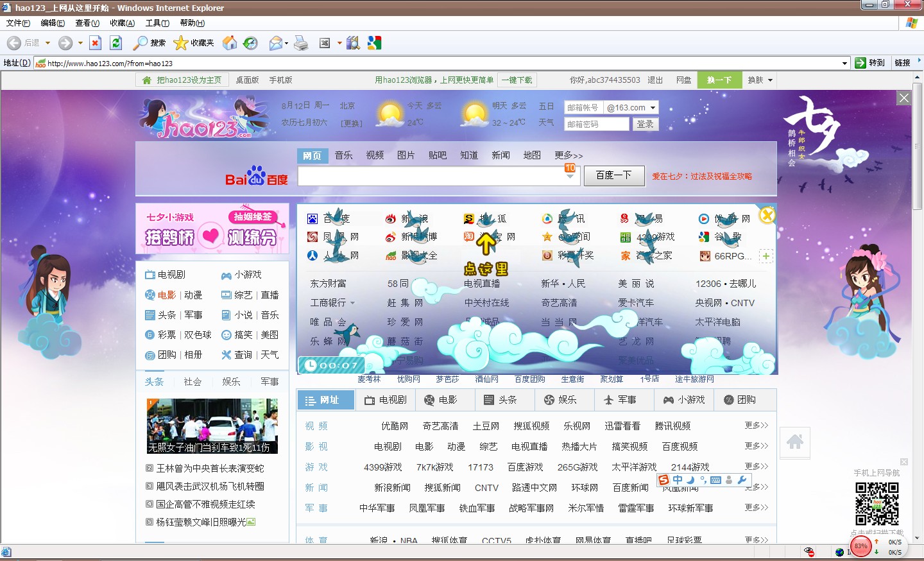924x561 pixels.
Task: Click the Mail envelope toolbar icon
Action: click(x=276, y=43)
